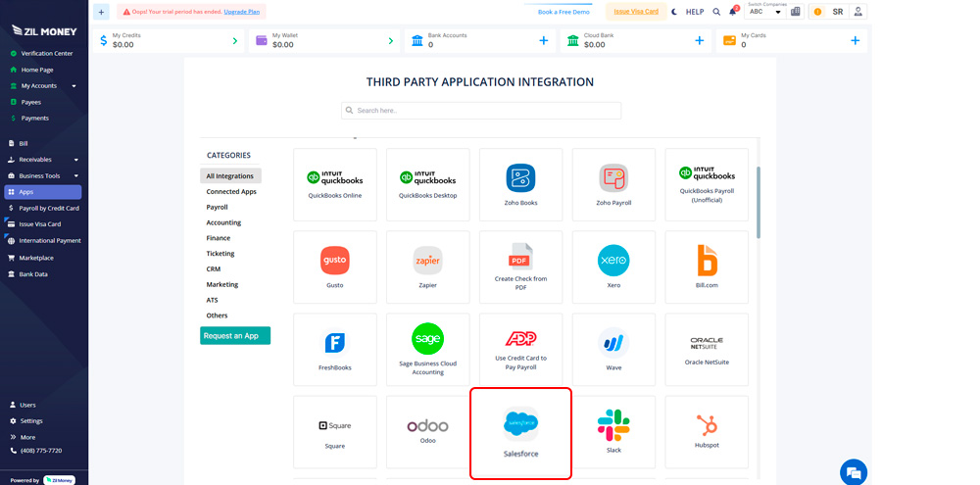The width and height of the screenshot is (980, 485).
Task: Select the Square app tile
Action: [x=335, y=432]
